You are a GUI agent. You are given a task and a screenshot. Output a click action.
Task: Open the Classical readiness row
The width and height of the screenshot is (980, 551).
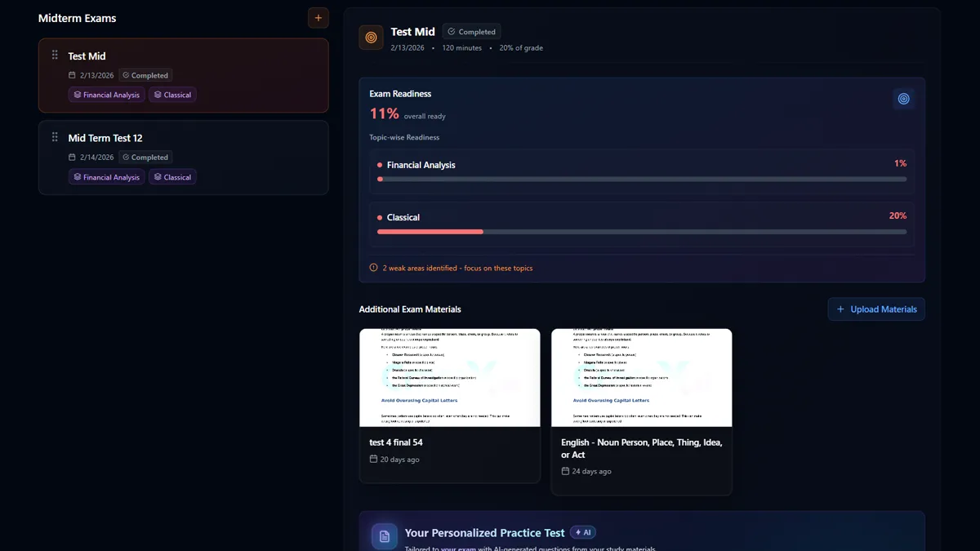642,224
